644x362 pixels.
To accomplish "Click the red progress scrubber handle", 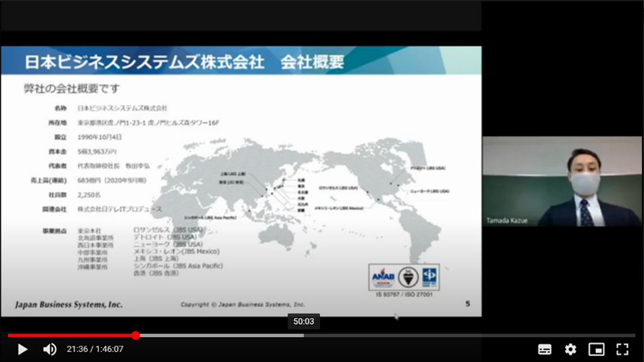I will click(136, 336).
